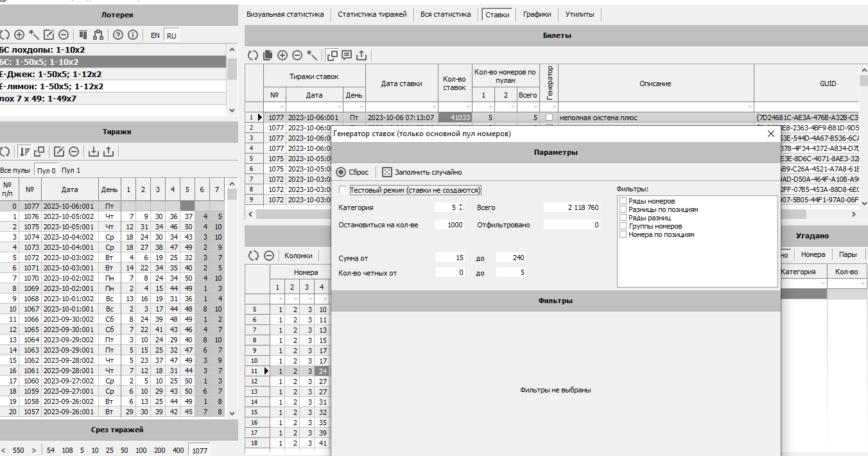868x456 pixels.
Task: Edit the selected lottery with pencil icon
Action: coord(49,35)
